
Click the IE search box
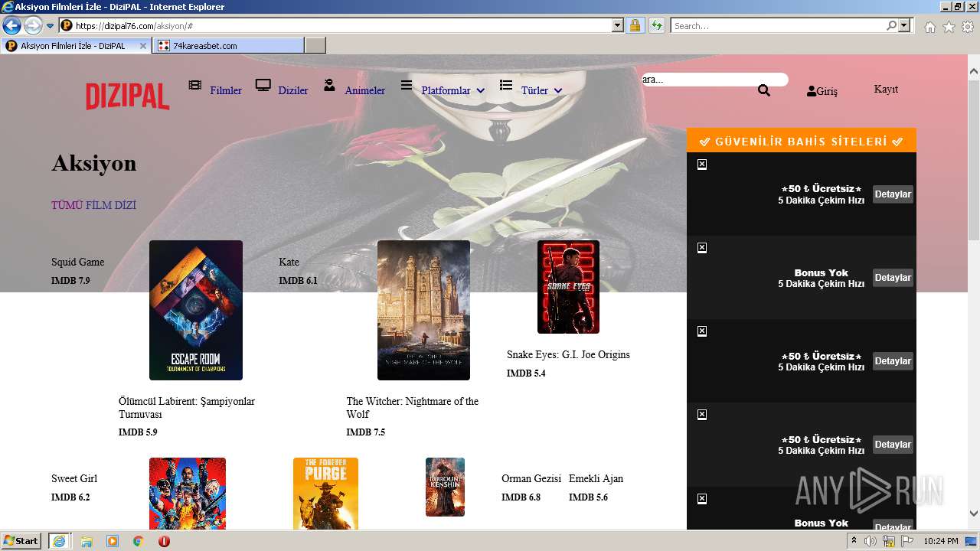tap(778, 26)
